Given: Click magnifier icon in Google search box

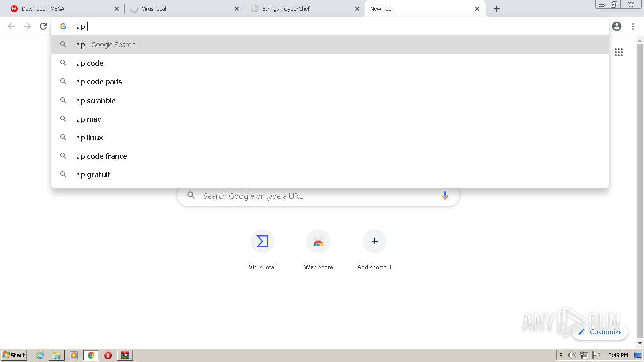Looking at the screenshot, I should (x=191, y=195).
